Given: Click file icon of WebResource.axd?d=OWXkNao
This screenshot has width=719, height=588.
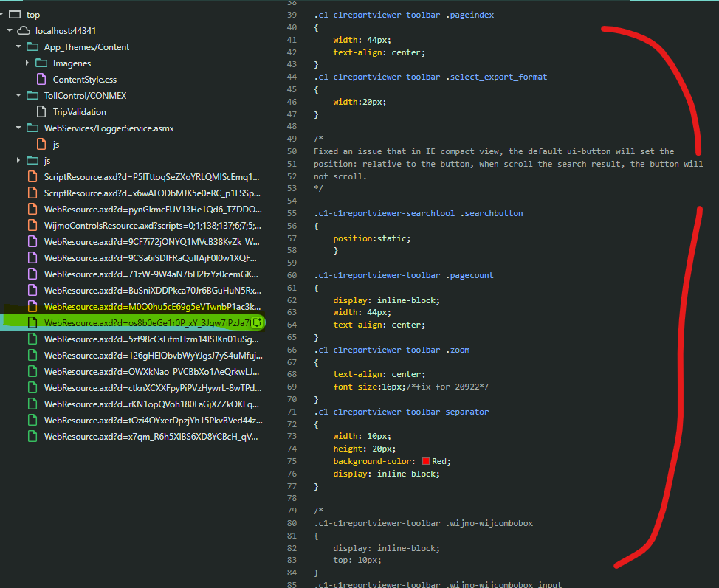Looking at the screenshot, I should coord(32,371).
